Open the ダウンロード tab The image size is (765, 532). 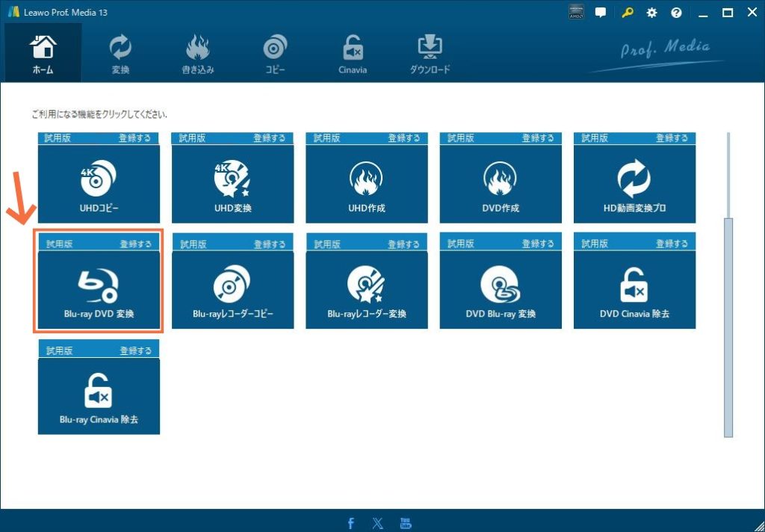pos(430,53)
